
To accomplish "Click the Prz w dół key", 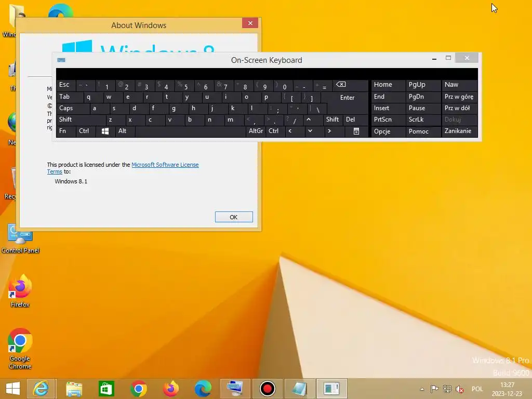I will 459,109.
